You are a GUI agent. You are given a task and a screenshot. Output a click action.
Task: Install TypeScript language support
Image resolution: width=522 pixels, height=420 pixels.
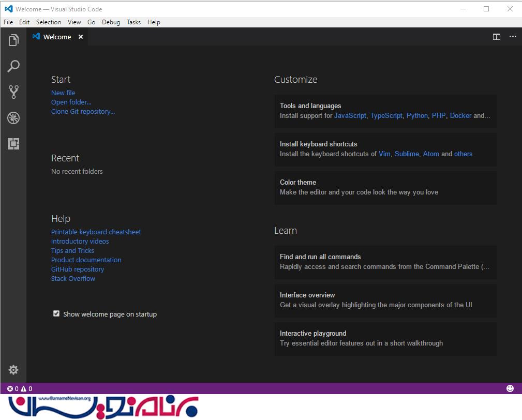tap(386, 115)
